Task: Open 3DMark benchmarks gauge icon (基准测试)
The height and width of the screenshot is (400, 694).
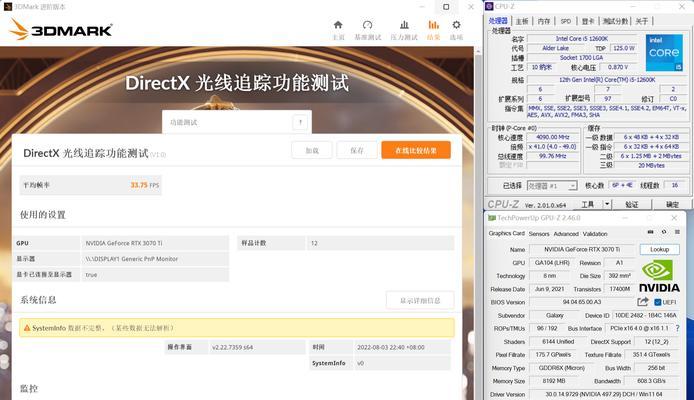Action: tap(367, 25)
